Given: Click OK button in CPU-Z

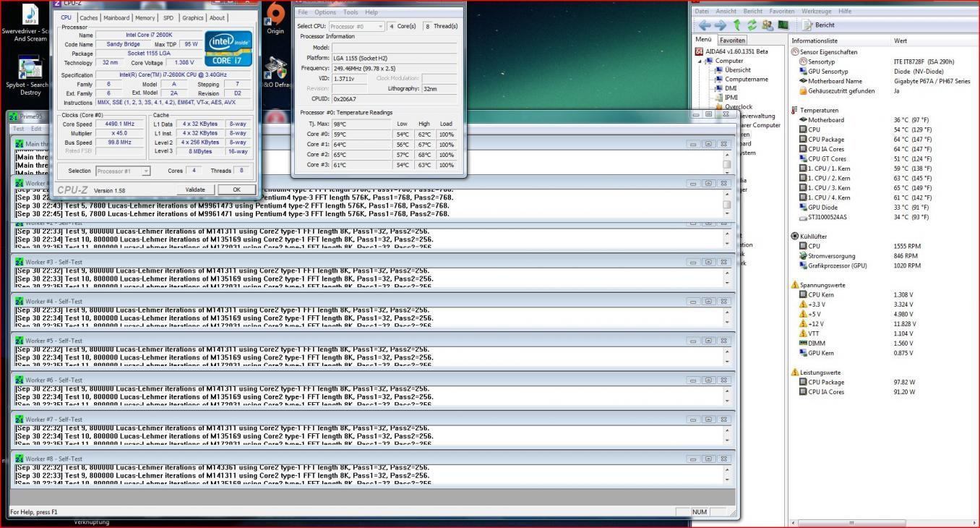Looking at the screenshot, I should point(236,190).
